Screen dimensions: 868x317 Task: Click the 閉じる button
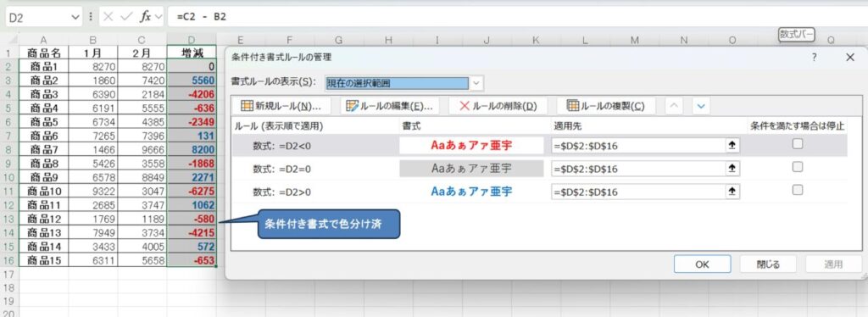pos(768,264)
